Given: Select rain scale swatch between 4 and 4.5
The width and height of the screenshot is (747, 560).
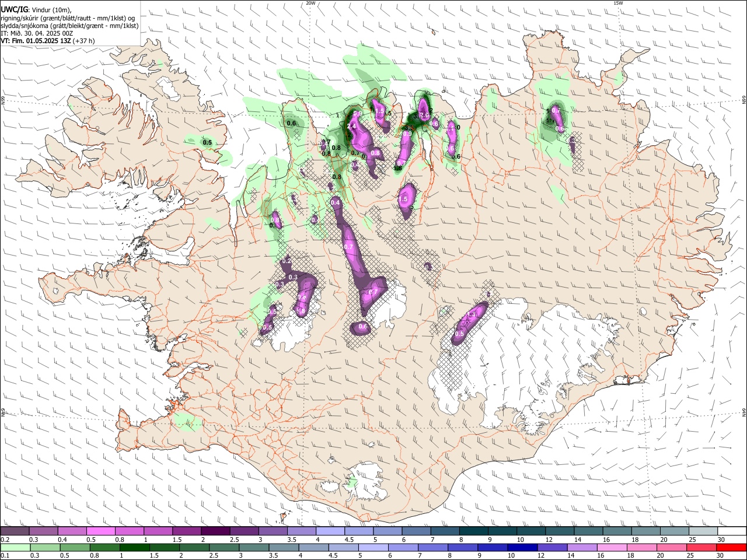Looking at the screenshot, I should point(313,547).
